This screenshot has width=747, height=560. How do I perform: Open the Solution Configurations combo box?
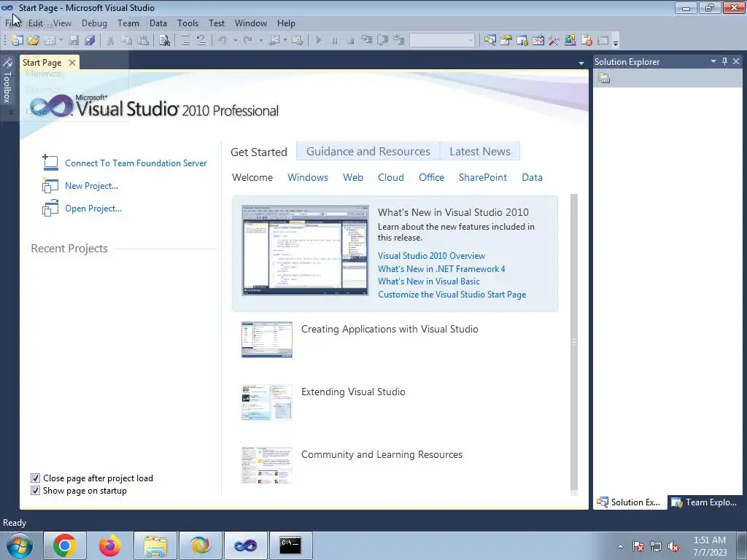[442, 40]
